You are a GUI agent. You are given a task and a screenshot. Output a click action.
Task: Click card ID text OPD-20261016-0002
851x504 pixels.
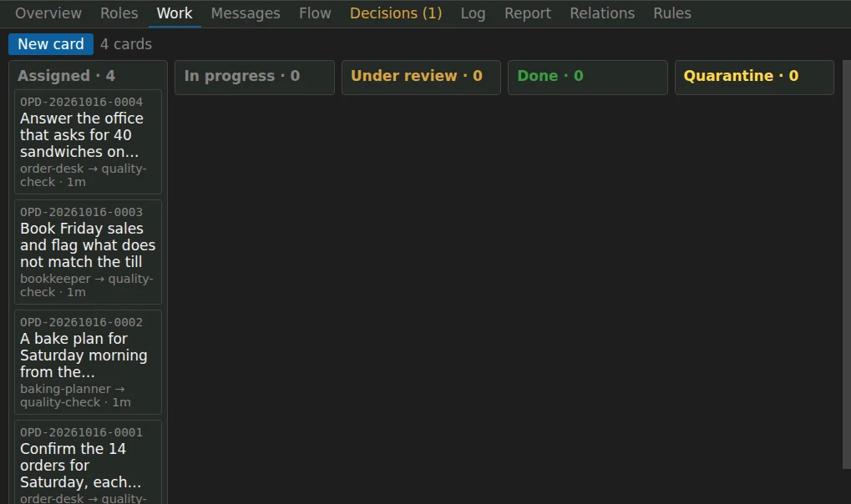point(81,322)
